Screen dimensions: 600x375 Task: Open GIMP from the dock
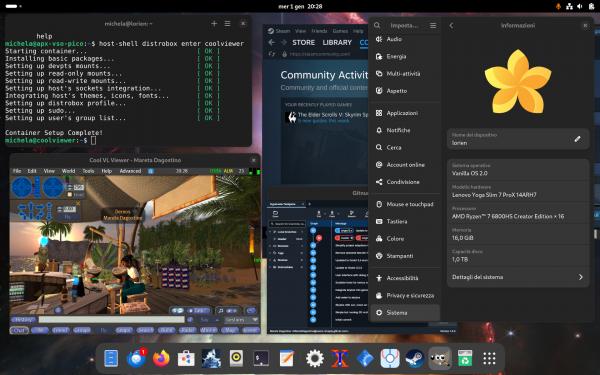tap(440, 359)
